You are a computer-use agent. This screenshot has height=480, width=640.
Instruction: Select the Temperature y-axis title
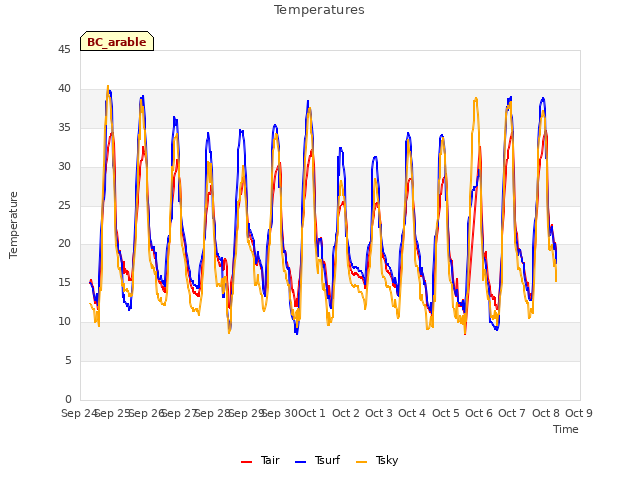coord(13,225)
